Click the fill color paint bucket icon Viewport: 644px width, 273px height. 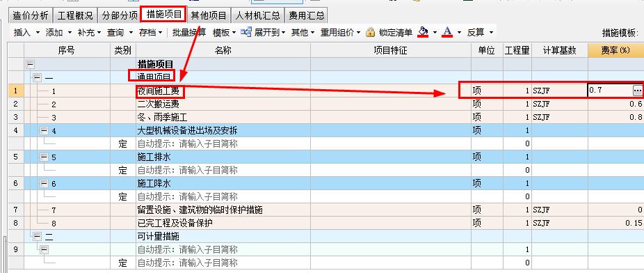423,32
